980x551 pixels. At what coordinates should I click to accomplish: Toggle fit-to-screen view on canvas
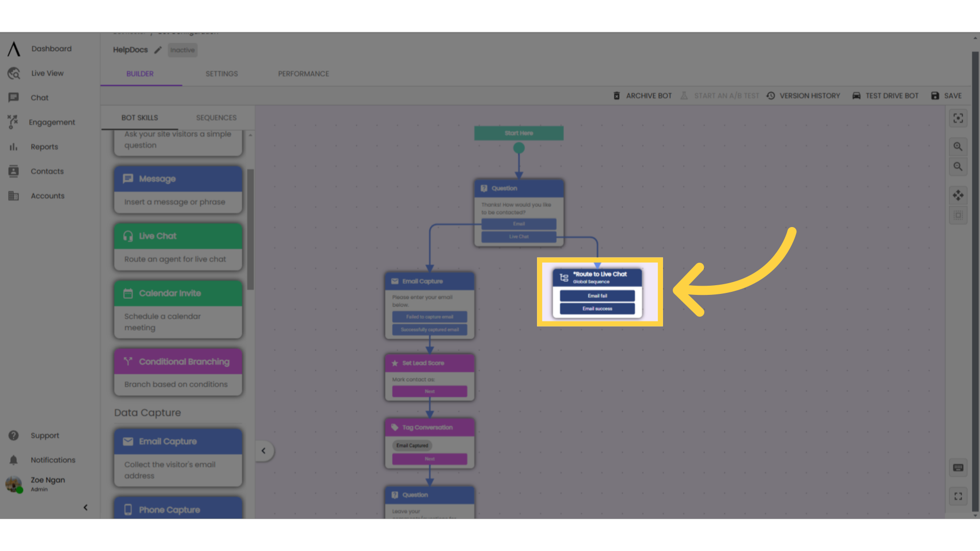(x=959, y=118)
